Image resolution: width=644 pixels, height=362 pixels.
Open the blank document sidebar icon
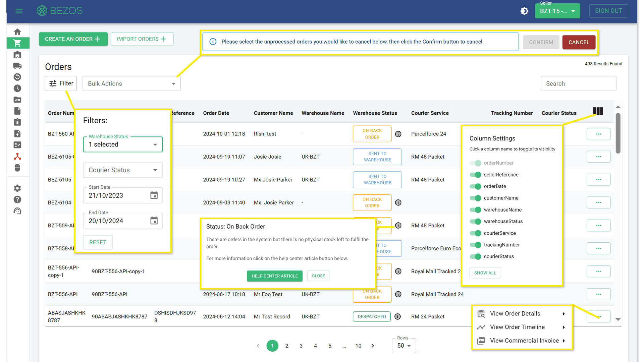[17, 111]
